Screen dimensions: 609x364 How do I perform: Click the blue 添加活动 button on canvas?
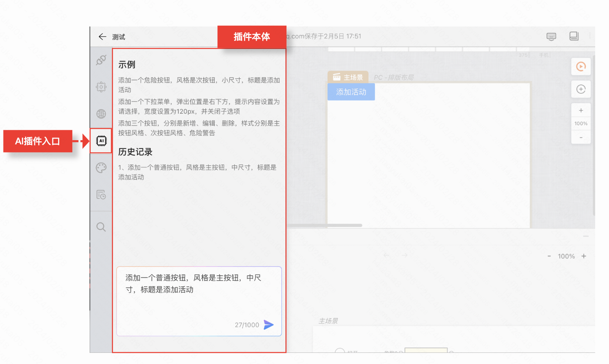351,92
